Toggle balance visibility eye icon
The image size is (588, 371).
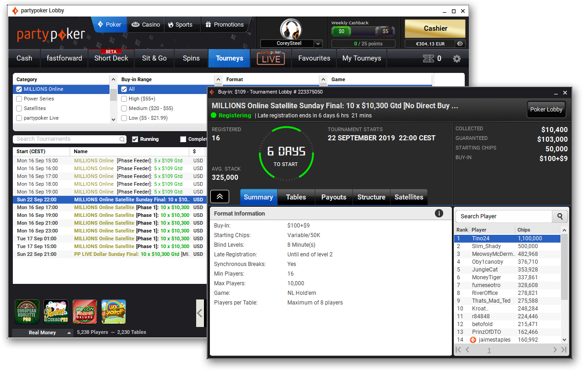pyautogui.click(x=460, y=44)
